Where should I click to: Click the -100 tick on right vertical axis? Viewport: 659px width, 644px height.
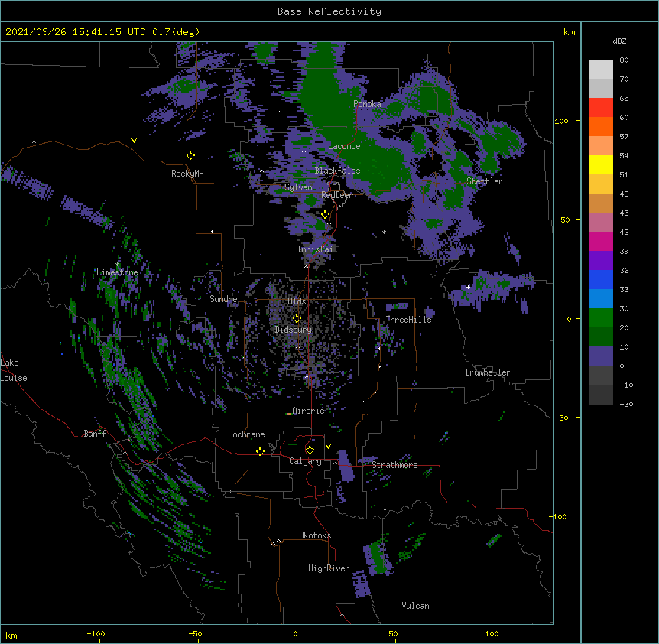[559, 516]
